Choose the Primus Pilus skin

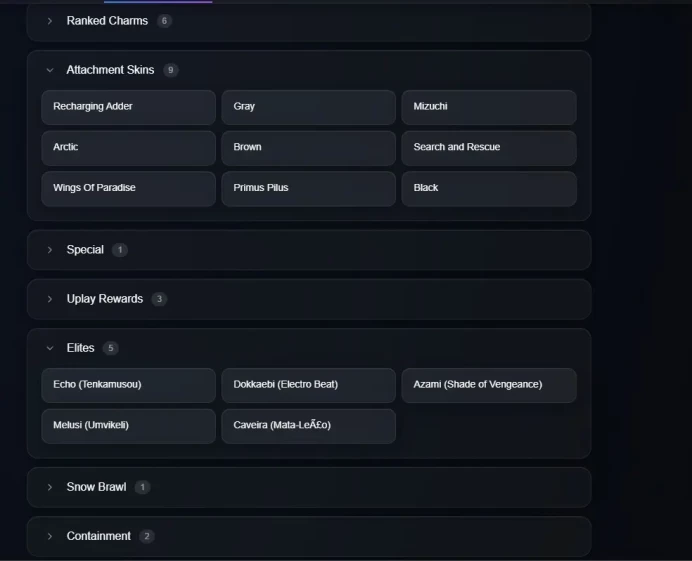click(x=308, y=188)
